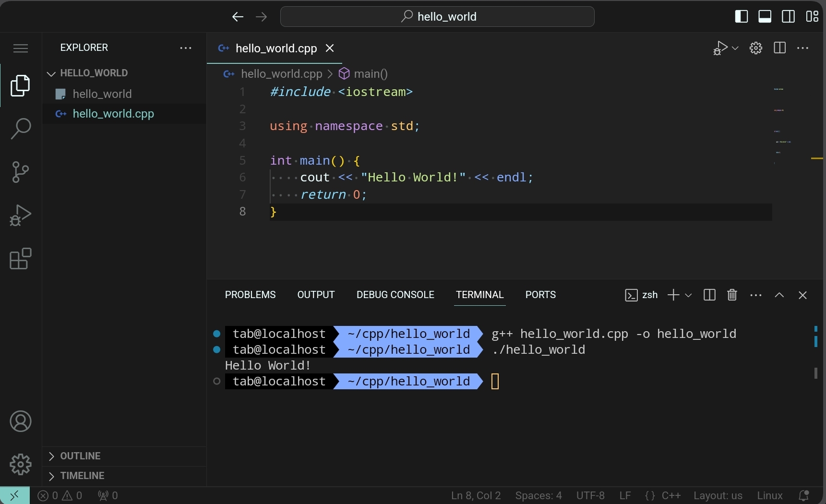This screenshot has height=504, width=826.
Task: Kill the active terminal with trash icon
Action: tap(731, 295)
